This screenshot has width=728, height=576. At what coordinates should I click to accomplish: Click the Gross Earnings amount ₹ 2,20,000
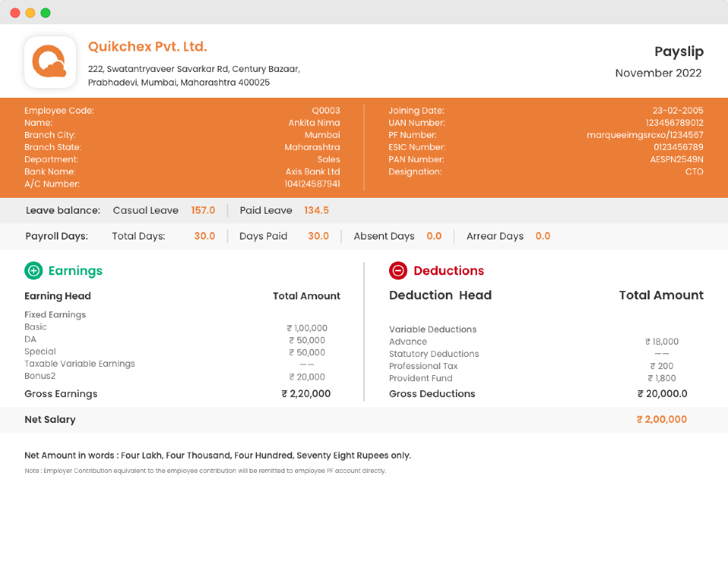pos(306,394)
